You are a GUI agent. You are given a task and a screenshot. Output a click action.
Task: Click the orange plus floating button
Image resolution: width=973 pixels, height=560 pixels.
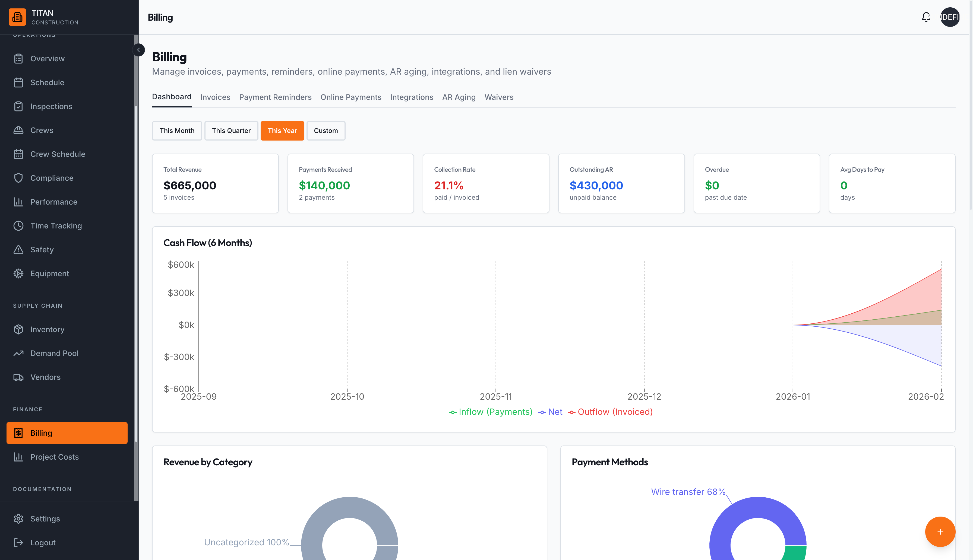pos(940,532)
